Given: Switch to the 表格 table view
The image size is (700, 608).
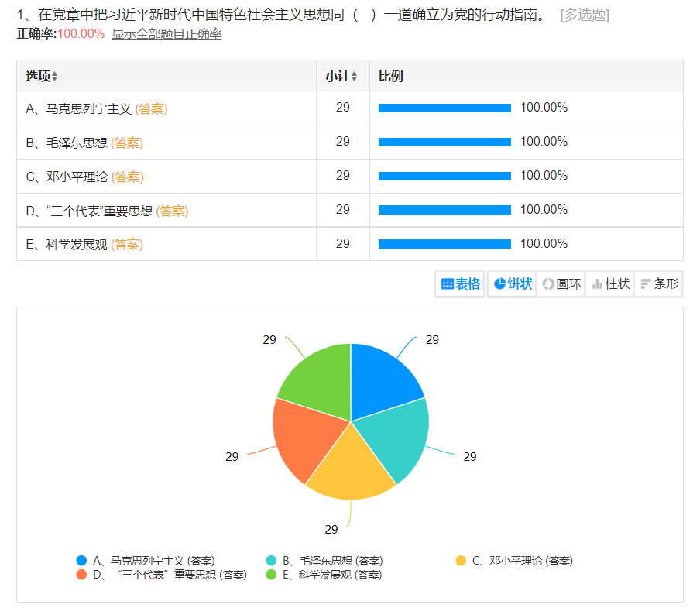Looking at the screenshot, I should 461,284.
